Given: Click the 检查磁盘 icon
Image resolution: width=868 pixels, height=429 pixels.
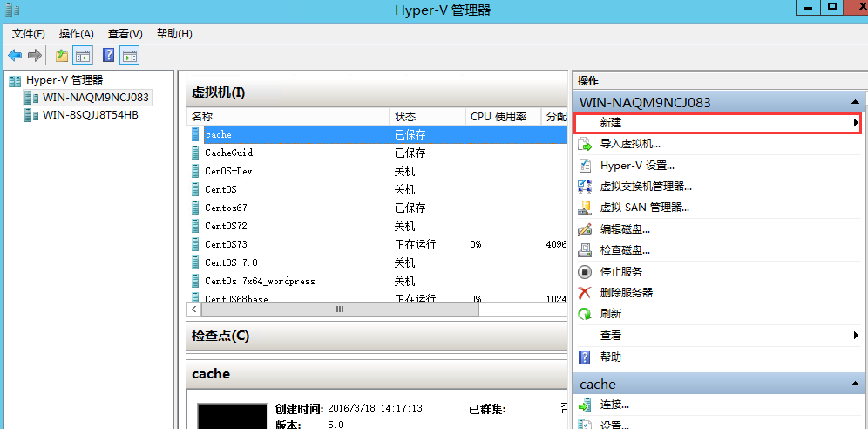Looking at the screenshot, I should pyautogui.click(x=585, y=250).
